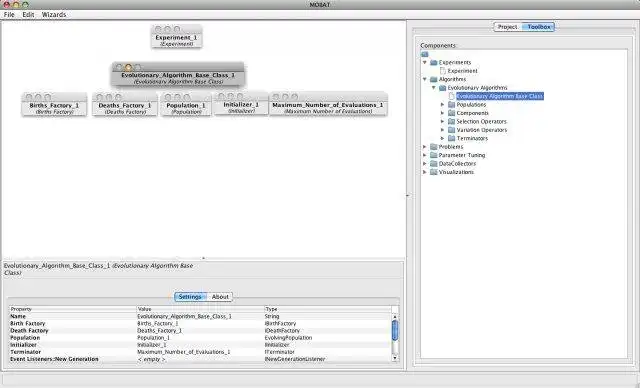Viewport: 640px width, 388px height.
Task: Expand the Parameter Tuning folder
Action: tap(424, 155)
